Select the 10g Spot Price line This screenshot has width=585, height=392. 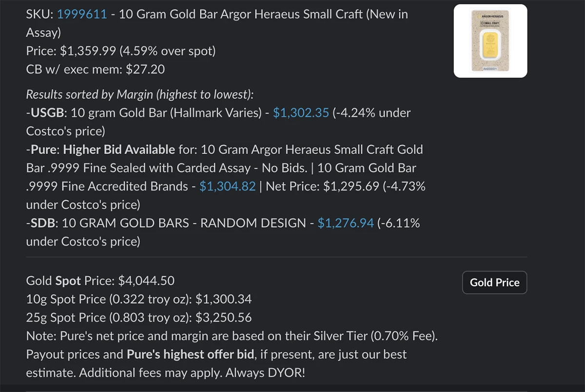(139, 299)
